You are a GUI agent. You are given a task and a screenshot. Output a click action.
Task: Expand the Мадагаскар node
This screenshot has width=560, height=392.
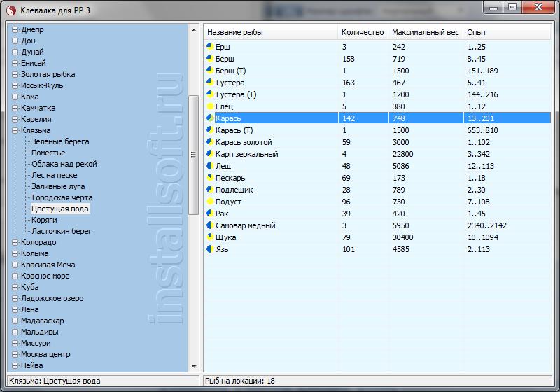pyautogui.click(x=15, y=321)
